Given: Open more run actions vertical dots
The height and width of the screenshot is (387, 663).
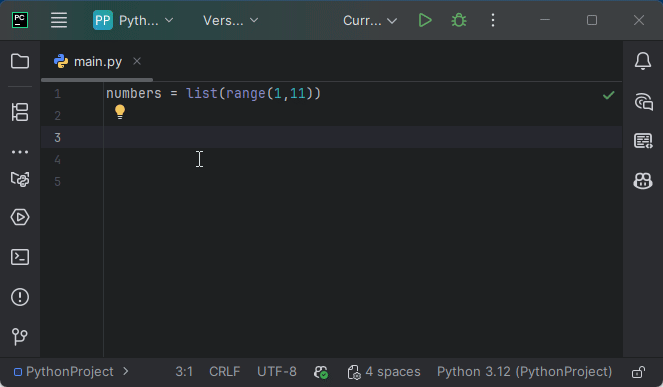Looking at the screenshot, I should click(493, 20).
